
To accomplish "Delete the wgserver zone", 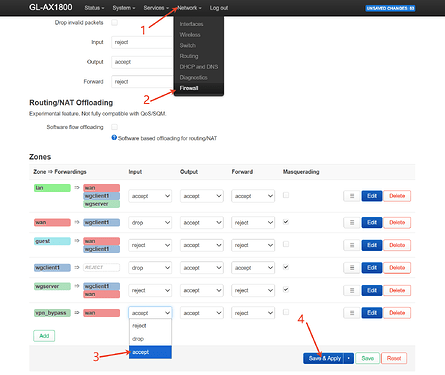I will (x=397, y=290).
